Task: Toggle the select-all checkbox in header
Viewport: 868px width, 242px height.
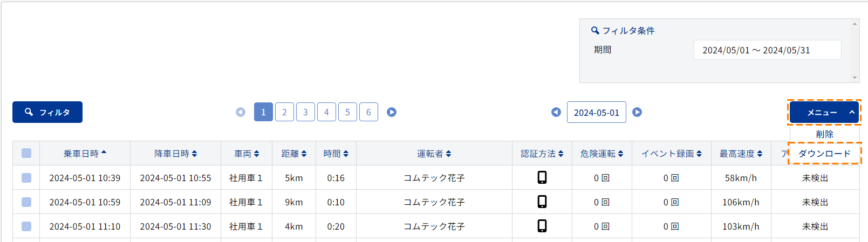Action: (x=26, y=153)
